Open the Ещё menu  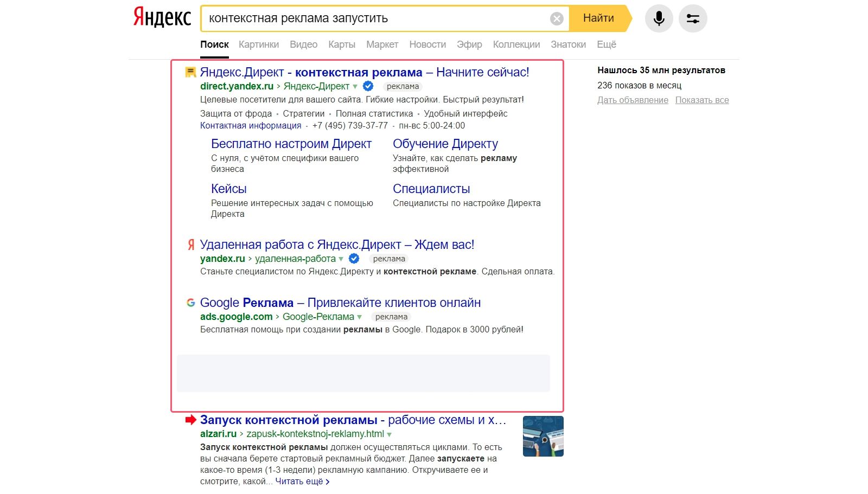click(606, 44)
